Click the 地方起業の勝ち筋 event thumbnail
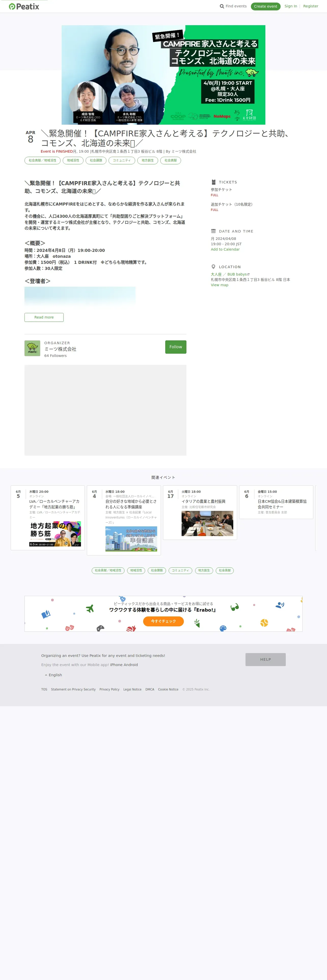 (55, 534)
